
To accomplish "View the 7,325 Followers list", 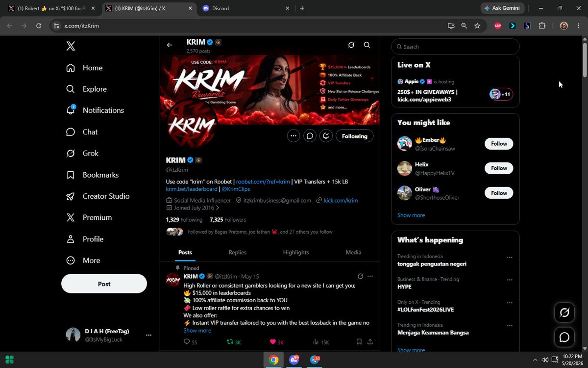I will [x=228, y=220].
